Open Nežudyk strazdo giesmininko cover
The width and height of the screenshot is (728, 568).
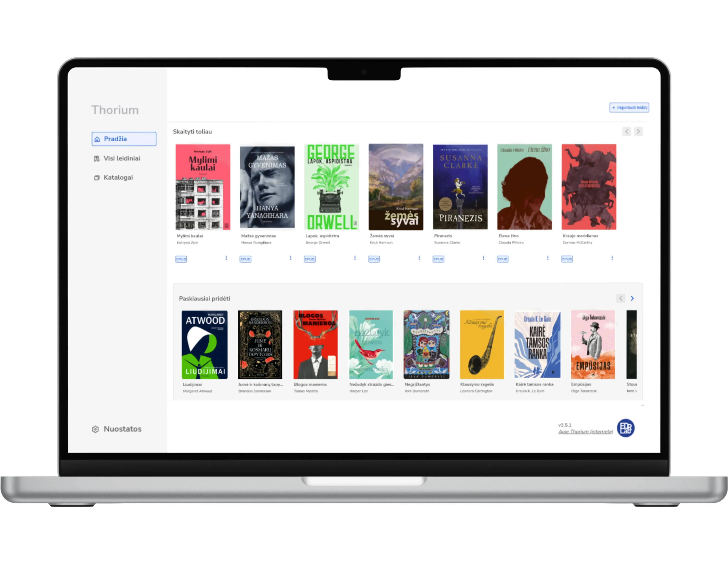tap(371, 345)
